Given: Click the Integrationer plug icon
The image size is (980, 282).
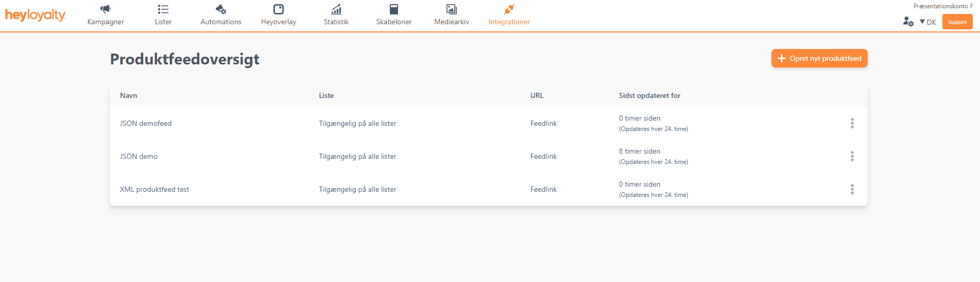Looking at the screenshot, I should (509, 9).
